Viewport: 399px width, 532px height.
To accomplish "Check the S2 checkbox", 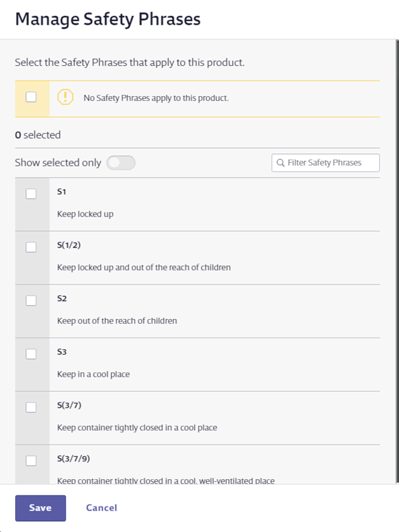I will click(x=31, y=300).
